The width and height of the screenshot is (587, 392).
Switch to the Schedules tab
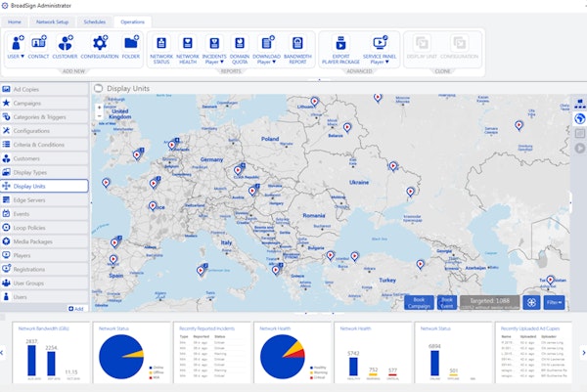coord(94,22)
